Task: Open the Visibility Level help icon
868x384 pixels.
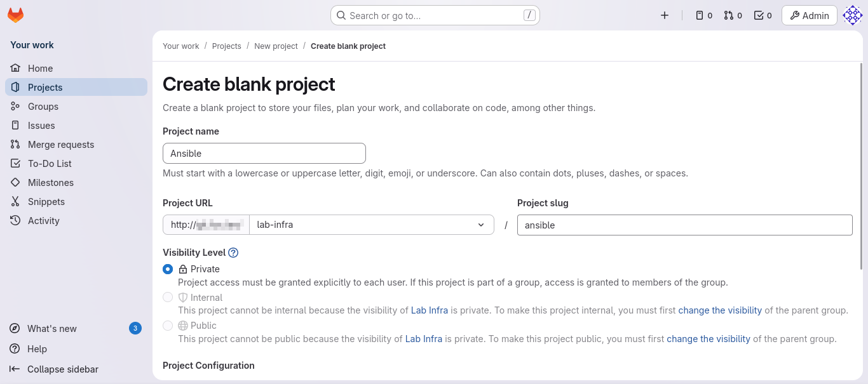Action: click(233, 252)
